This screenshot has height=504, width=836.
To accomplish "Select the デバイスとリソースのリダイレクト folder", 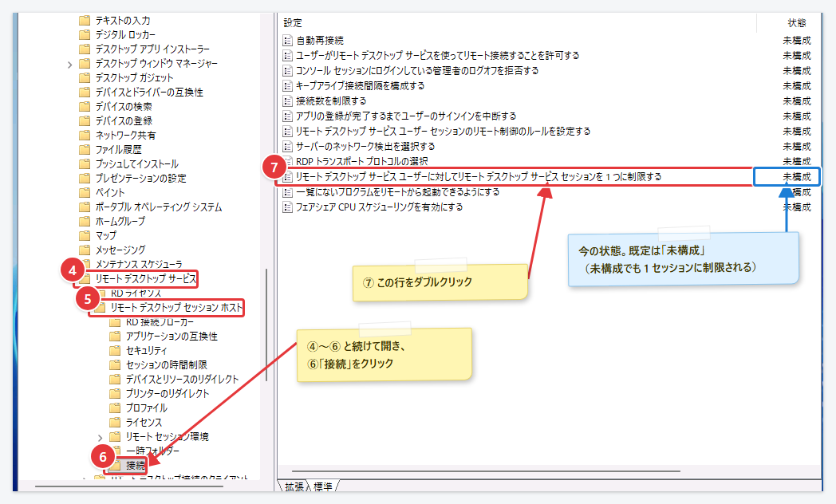I will tap(183, 379).
